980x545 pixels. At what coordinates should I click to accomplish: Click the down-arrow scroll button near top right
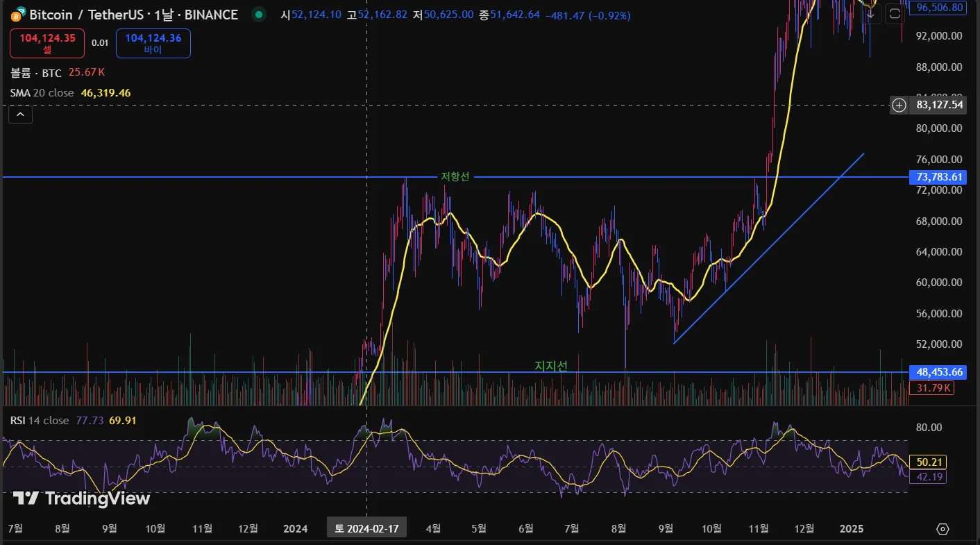[870, 15]
